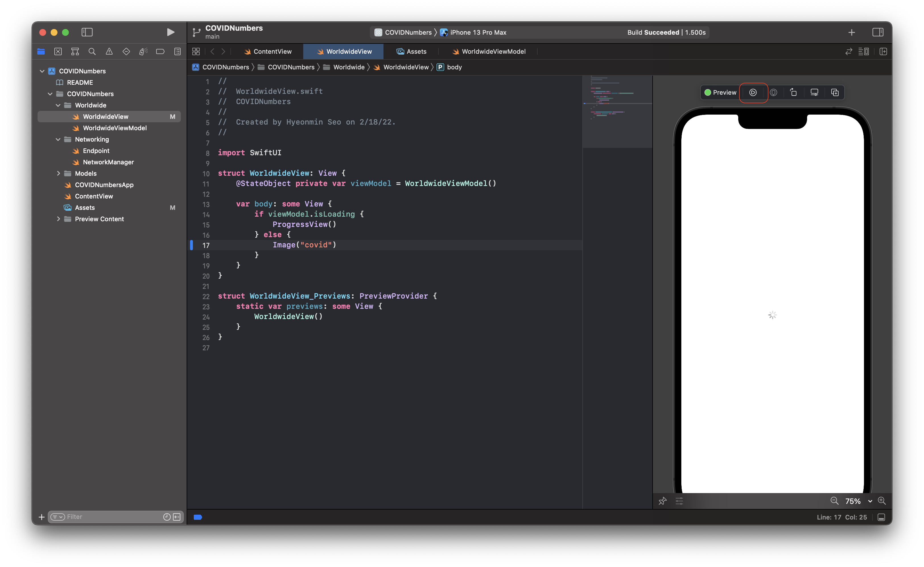
Task: Click the device rotation icon in preview canvas
Action: [793, 92]
